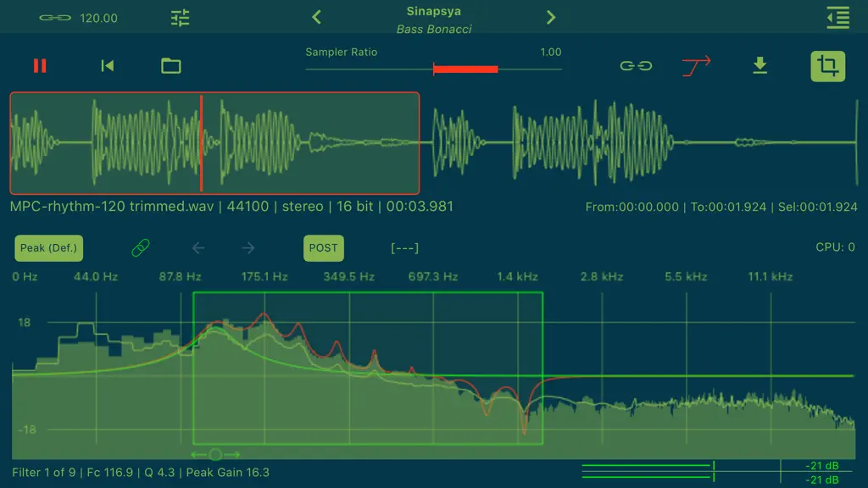The image size is (868, 488).
Task: Open the folder file browser
Action: point(171,66)
